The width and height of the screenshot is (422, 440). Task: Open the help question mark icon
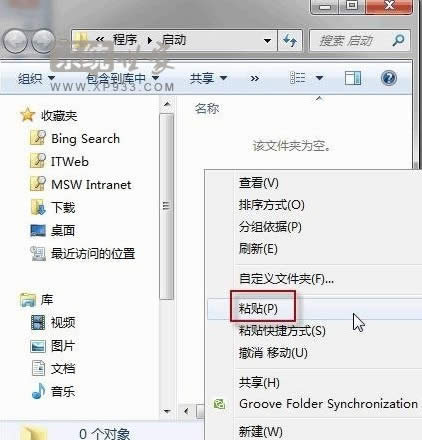389,79
